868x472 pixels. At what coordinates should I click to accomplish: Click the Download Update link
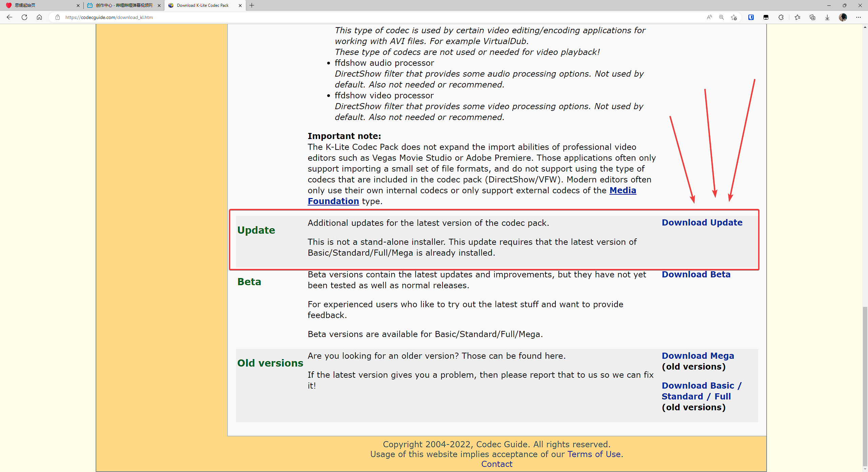702,222
